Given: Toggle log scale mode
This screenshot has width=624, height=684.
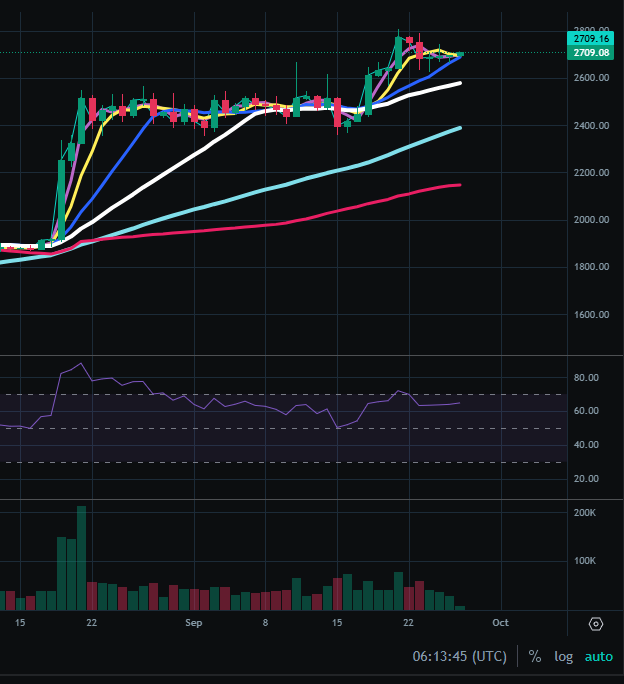Looking at the screenshot, I should (563, 657).
